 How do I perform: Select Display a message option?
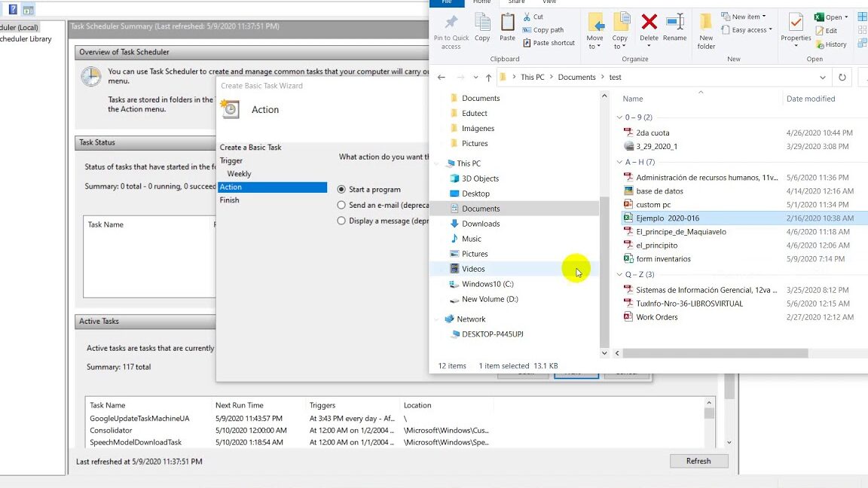(x=342, y=221)
